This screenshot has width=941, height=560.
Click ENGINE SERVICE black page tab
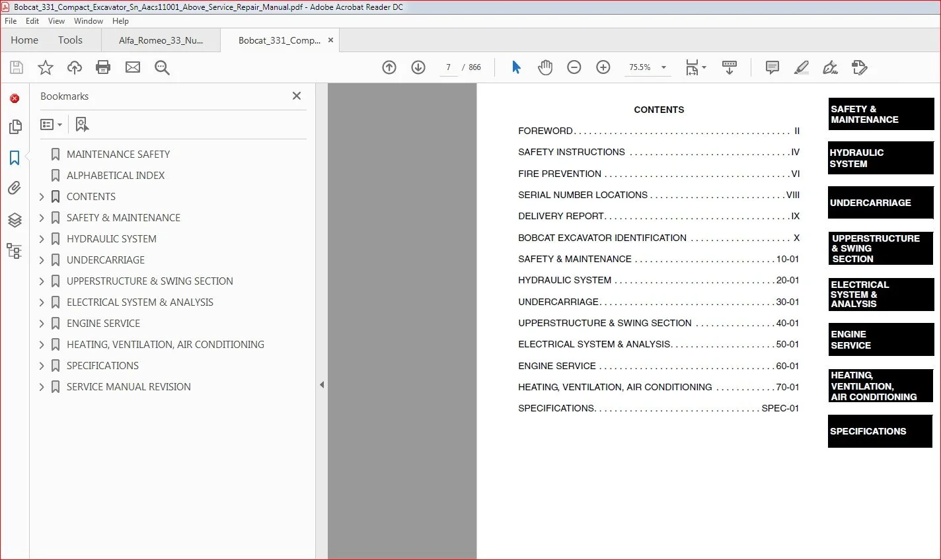[881, 339]
